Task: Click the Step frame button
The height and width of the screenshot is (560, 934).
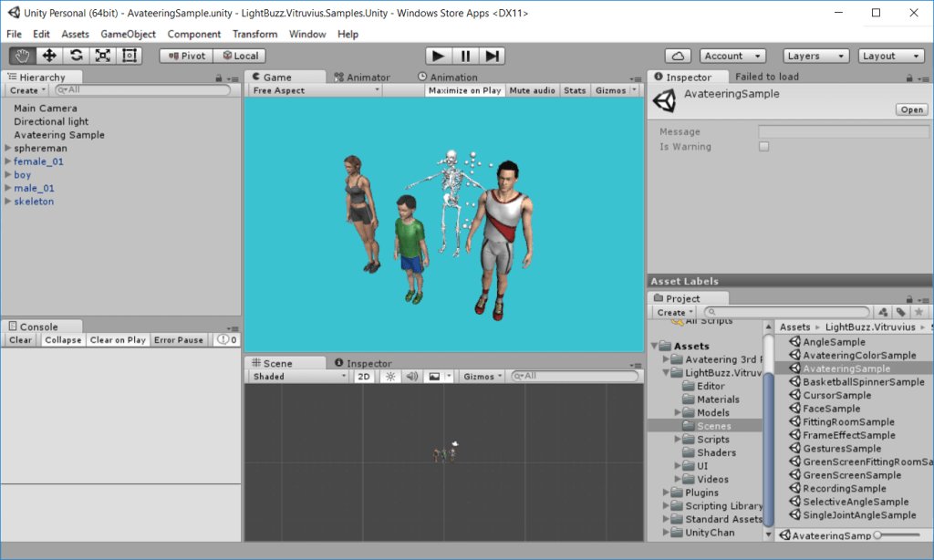Action: click(492, 56)
